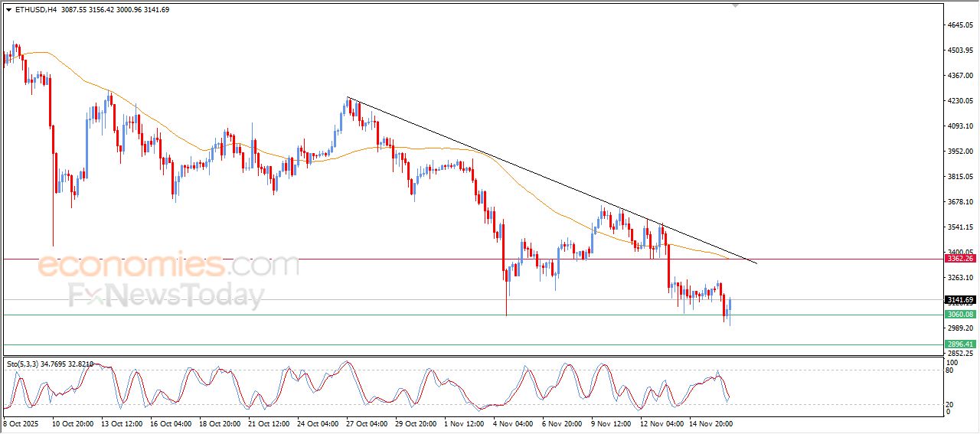Click the 1 Nov 12:00 time label
This screenshot has height=434, width=980.
point(464,423)
